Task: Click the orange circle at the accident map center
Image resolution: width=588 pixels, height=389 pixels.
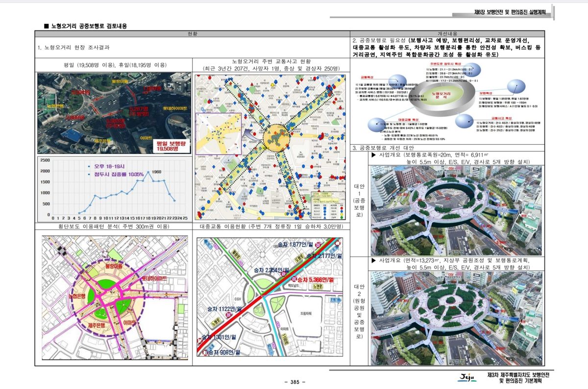Action: point(276,138)
